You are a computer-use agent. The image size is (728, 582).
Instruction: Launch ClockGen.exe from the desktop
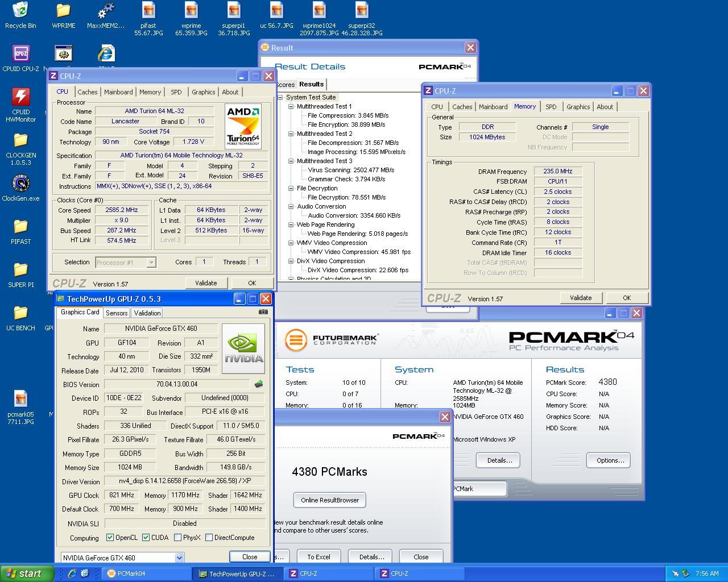pos(20,188)
